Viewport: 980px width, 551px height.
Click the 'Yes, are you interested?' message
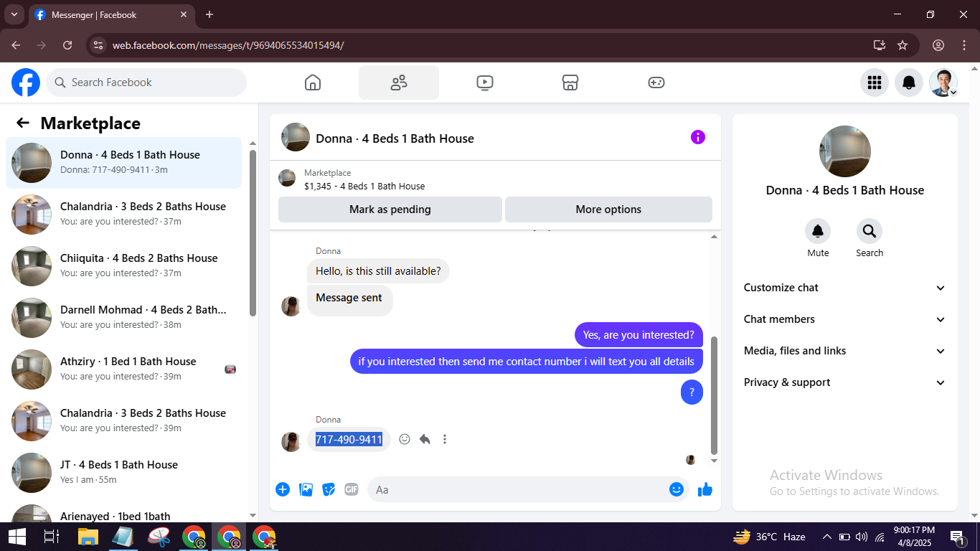pos(639,334)
